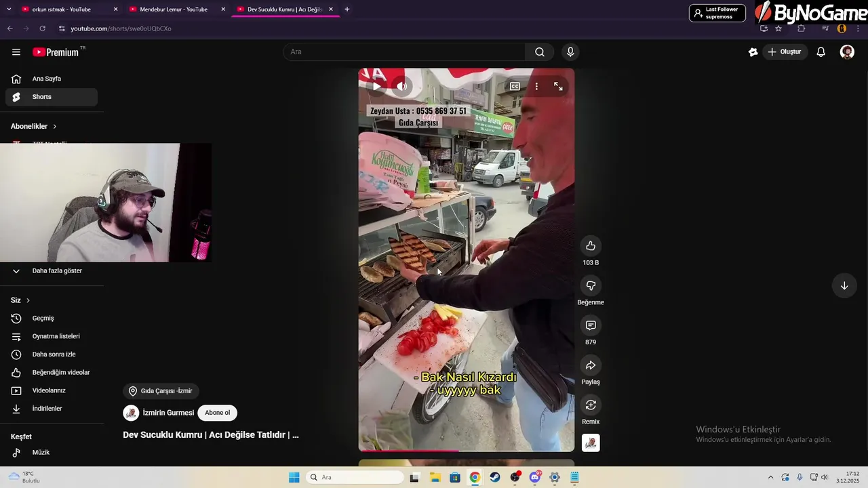Show hidden system tray icons
The height and width of the screenshot is (488, 868).
770,478
